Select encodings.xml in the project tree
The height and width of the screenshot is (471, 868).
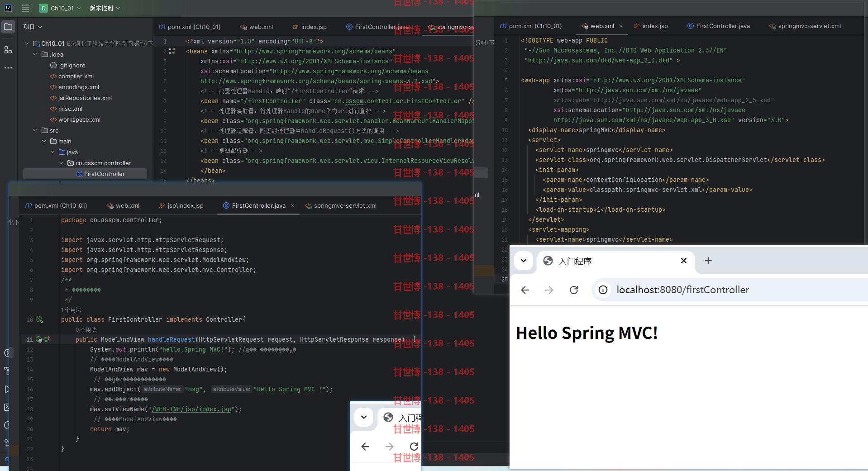(x=75, y=87)
